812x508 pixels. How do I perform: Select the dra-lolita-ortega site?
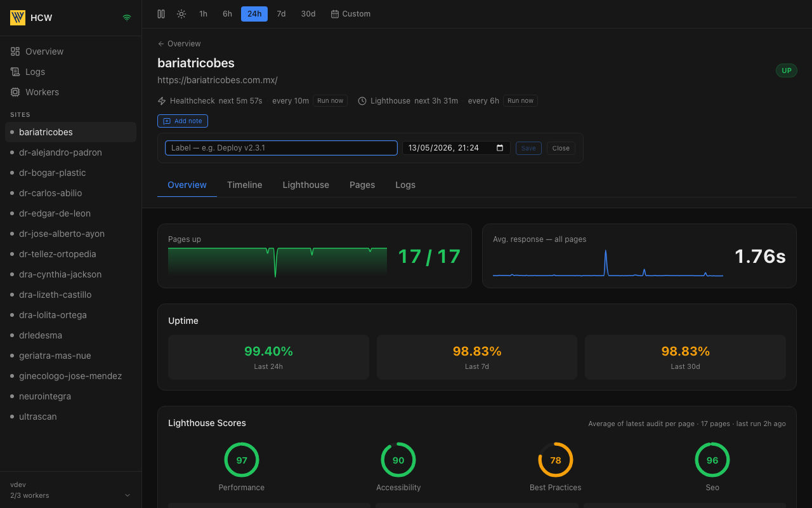click(71, 315)
